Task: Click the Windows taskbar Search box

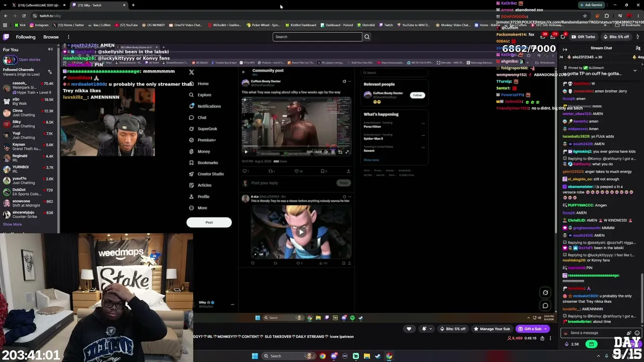Action: coord(289,356)
